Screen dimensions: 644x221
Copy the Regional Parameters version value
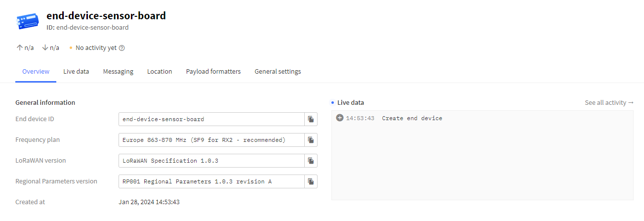(x=311, y=181)
